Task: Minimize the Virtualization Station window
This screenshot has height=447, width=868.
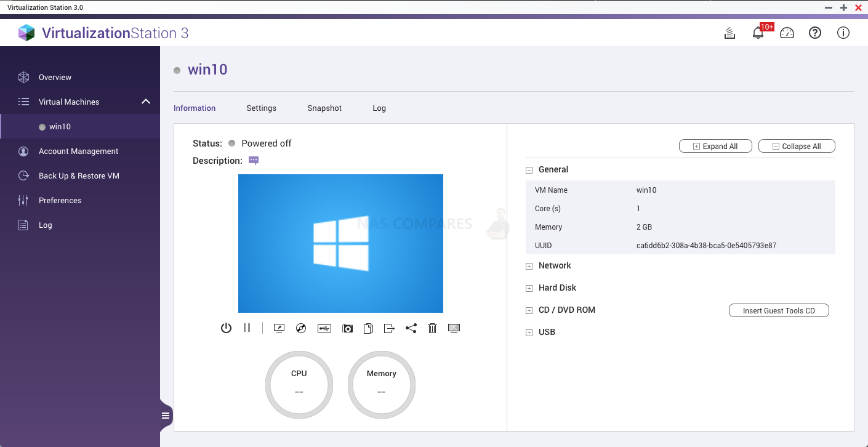Action: pos(829,7)
